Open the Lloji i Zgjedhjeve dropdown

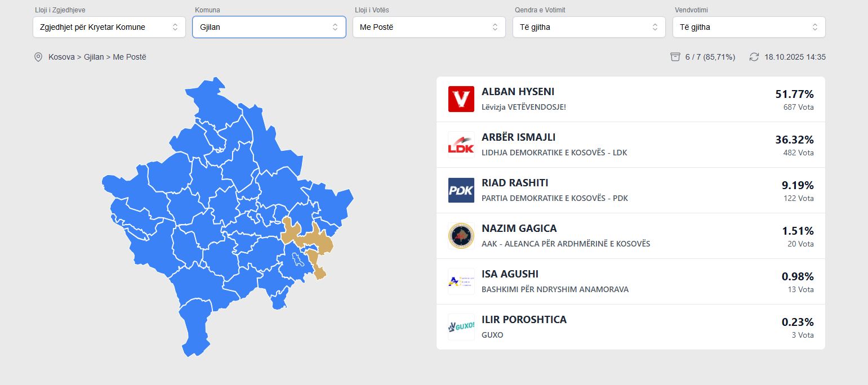(109, 27)
